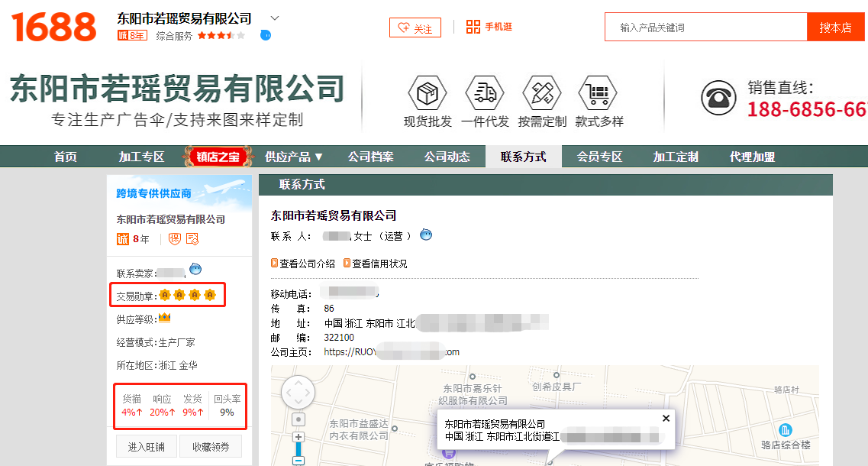The width and height of the screenshot is (868, 466).
Task: Click the telephone hotline icon
Action: click(x=718, y=98)
